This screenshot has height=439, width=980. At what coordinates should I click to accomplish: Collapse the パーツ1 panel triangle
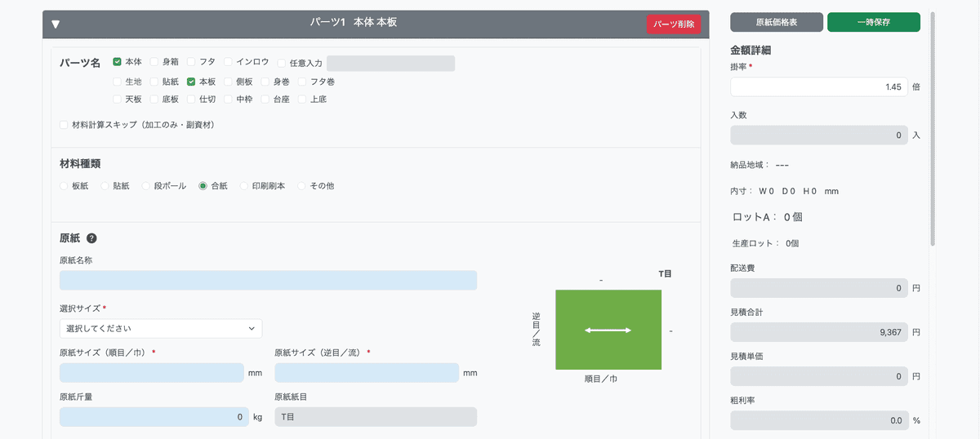point(56,24)
